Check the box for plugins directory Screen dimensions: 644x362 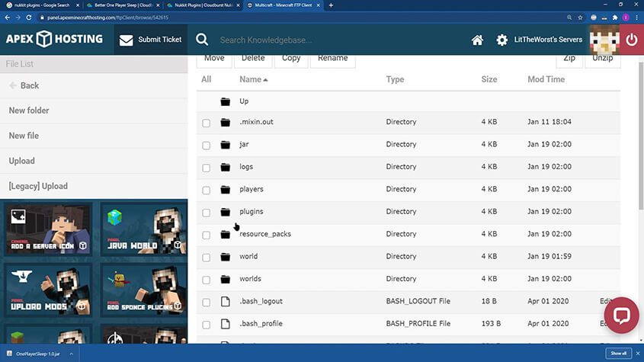click(207, 213)
